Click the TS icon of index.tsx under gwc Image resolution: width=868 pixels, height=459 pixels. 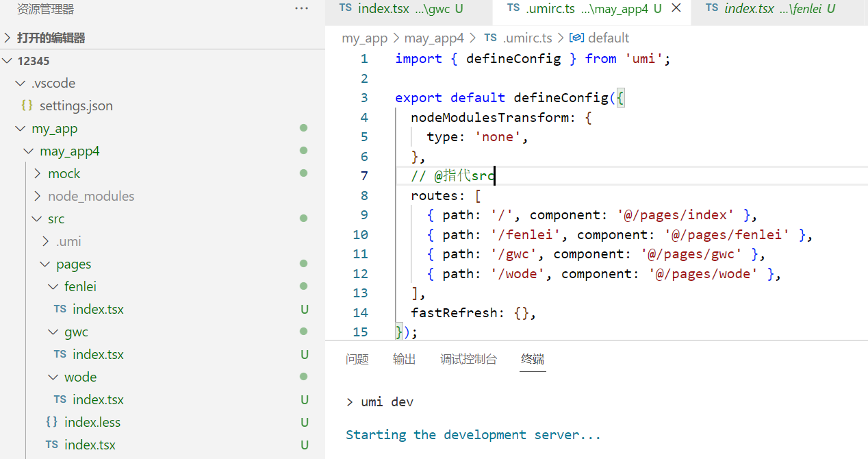coord(60,354)
